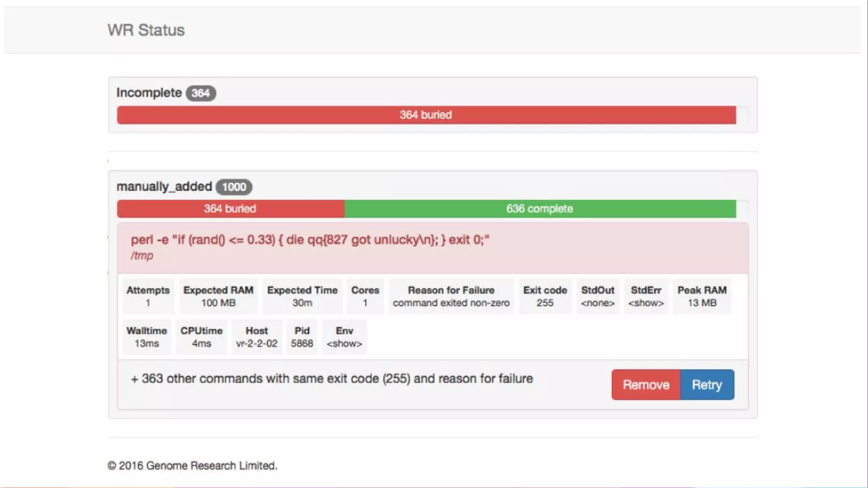Screen dimensions: 868x488
Task: Click the Reason for Failure cell
Action: [451, 297]
